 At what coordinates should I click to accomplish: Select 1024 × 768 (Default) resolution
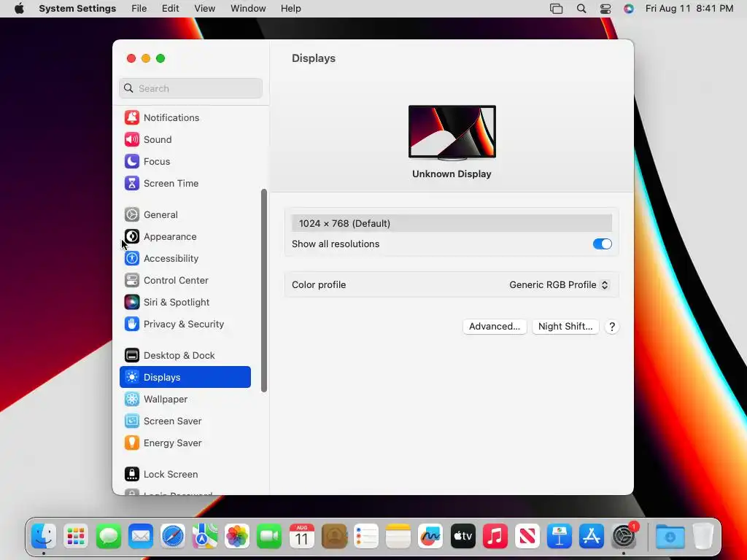(452, 223)
